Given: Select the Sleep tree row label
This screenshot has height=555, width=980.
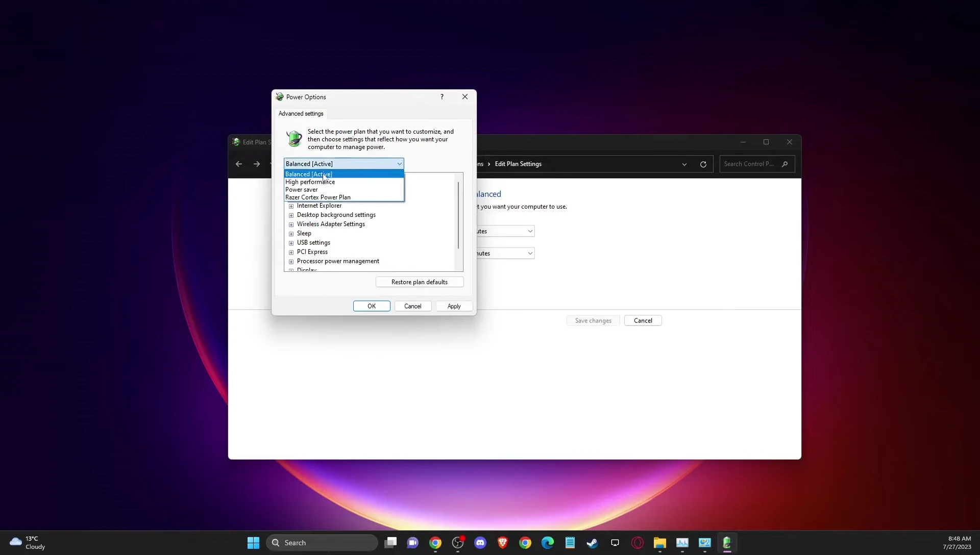Looking at the screenshot, I should click(x=304, y=234).
